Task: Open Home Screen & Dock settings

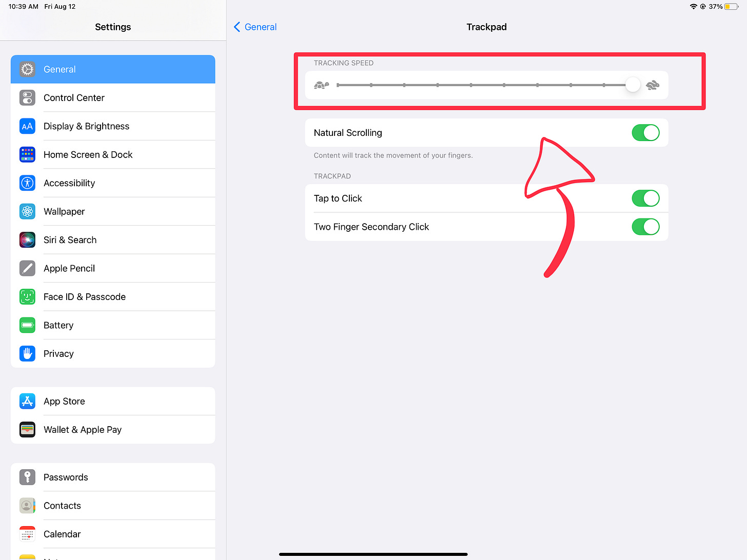Action: point(113,154)
